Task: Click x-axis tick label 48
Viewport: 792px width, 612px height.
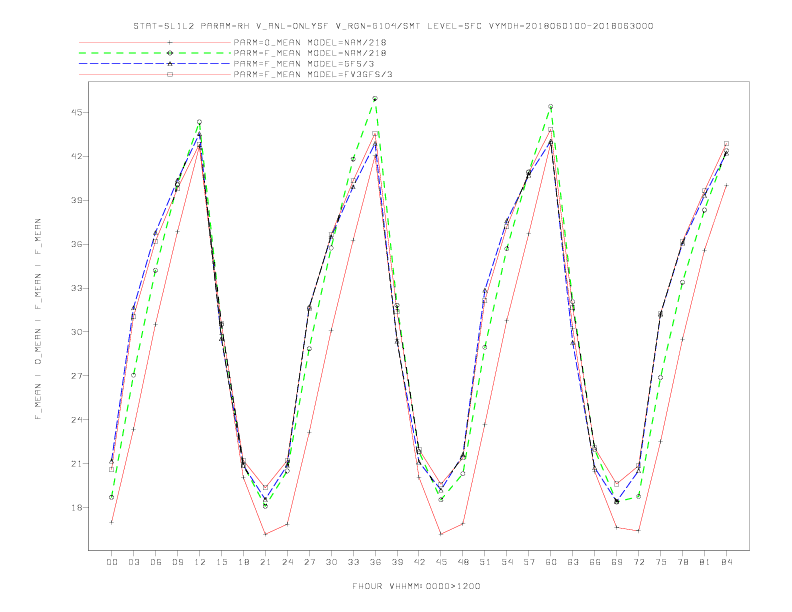Action: pyautogui.click(x=463, y=562)
